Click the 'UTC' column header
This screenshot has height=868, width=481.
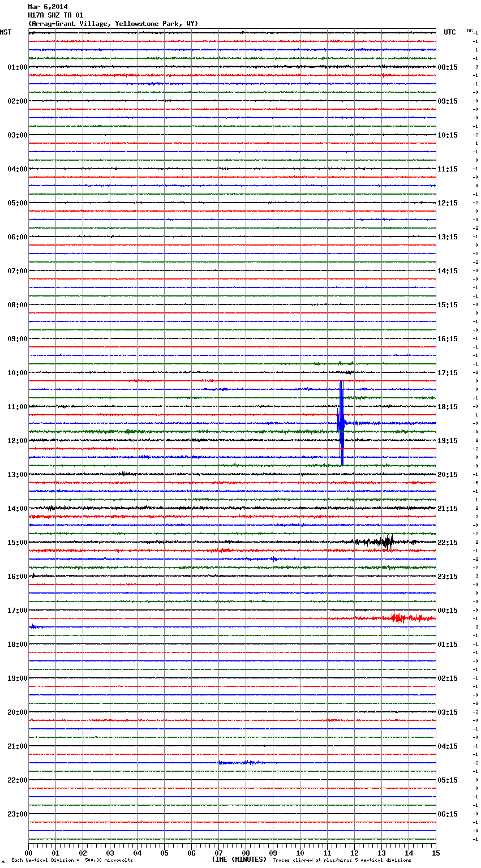point(450,32)
